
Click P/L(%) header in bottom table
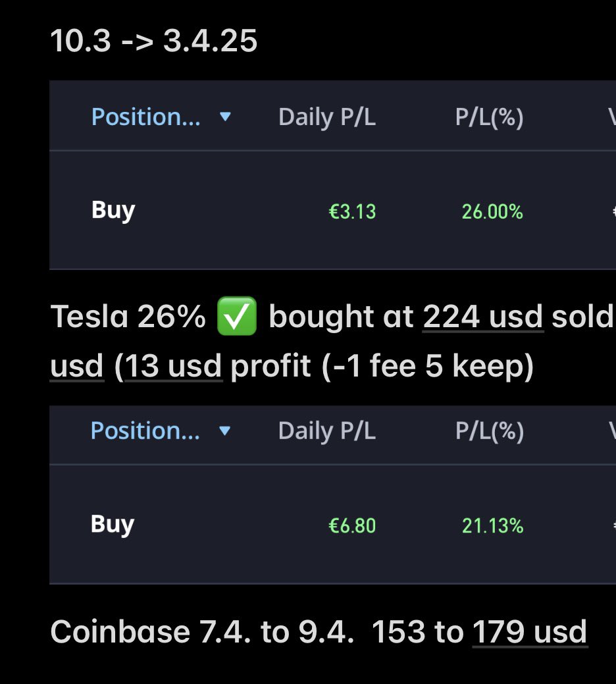[x=489, y=431]
